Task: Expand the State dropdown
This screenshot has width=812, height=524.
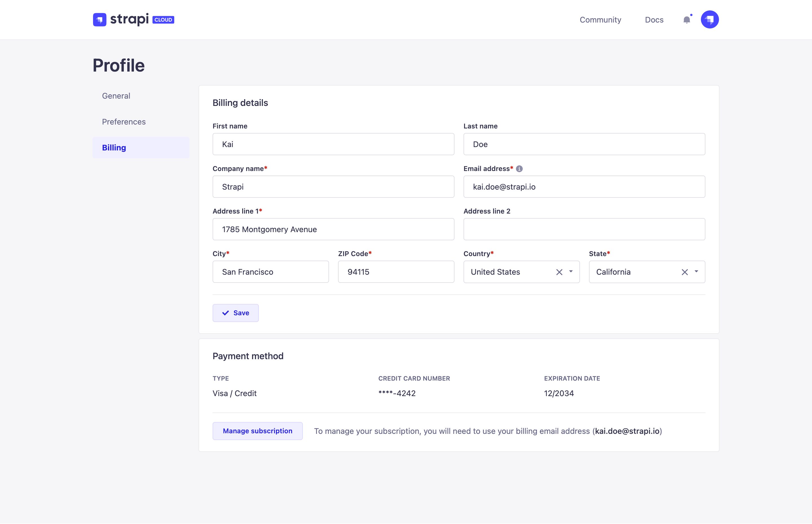Action: tap(696, 272)
